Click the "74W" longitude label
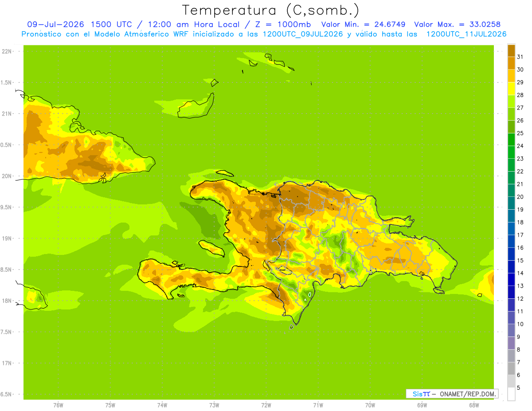The width and height of the screenshot is (532, 411). (x=162, y=405)
